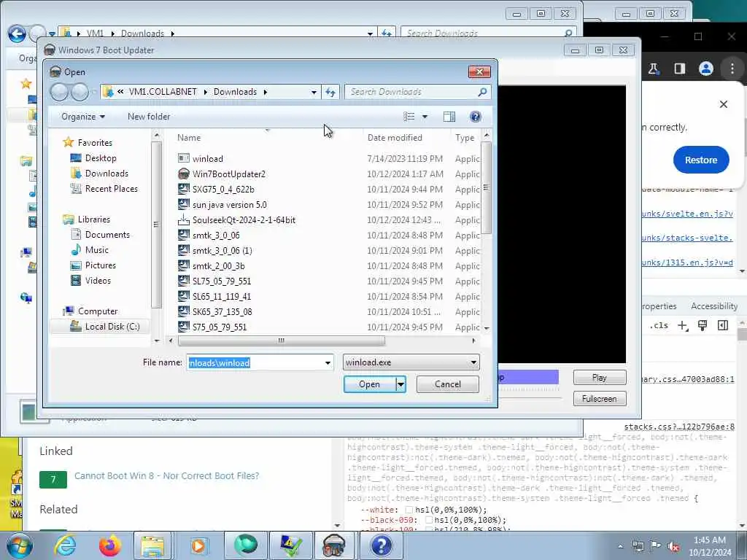Open Chrome three-dot menu
747x560 pixels.
732,69
